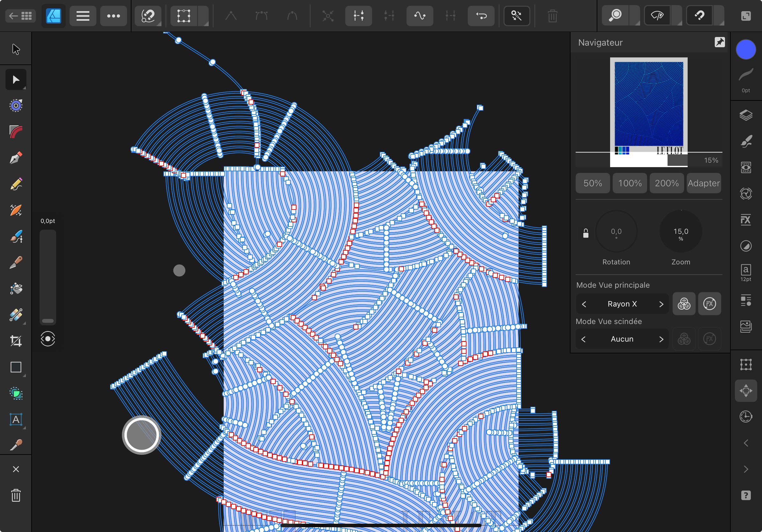Switch Mode Vue principale to next option
This screenshot has width=762, height=532.
click(661, 304)
